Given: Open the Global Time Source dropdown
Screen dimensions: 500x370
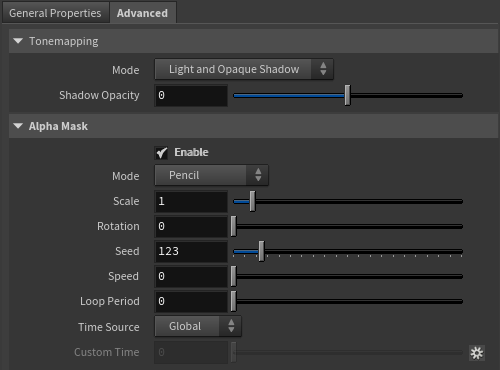Looking at the screenshot, I should point(198,326).
